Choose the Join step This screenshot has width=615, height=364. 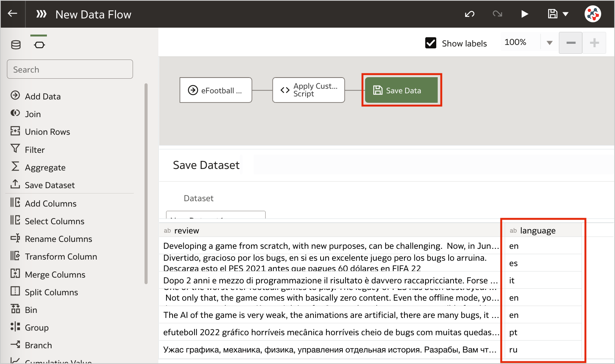(26, 114)
